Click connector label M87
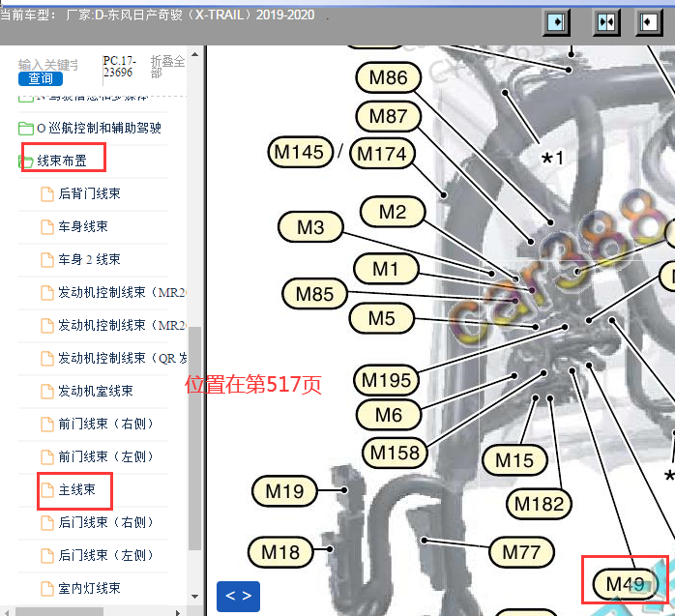This screenshot has width=675, height=616. 389,116
